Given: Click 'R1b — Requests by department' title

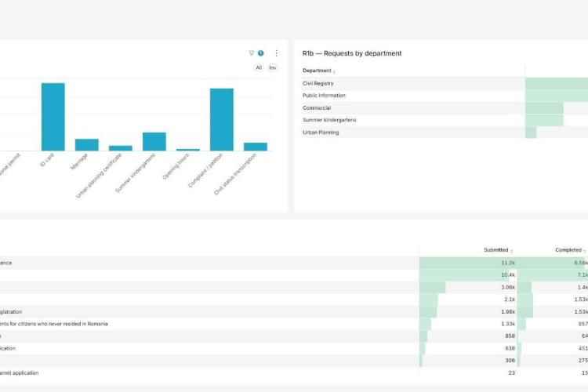Looking at the screenshot, I should [352, 53].
